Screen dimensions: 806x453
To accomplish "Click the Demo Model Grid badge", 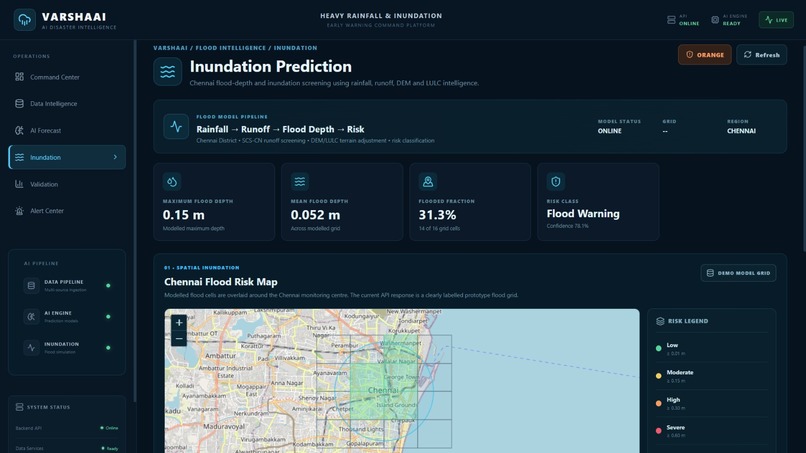I will point(738,273).
